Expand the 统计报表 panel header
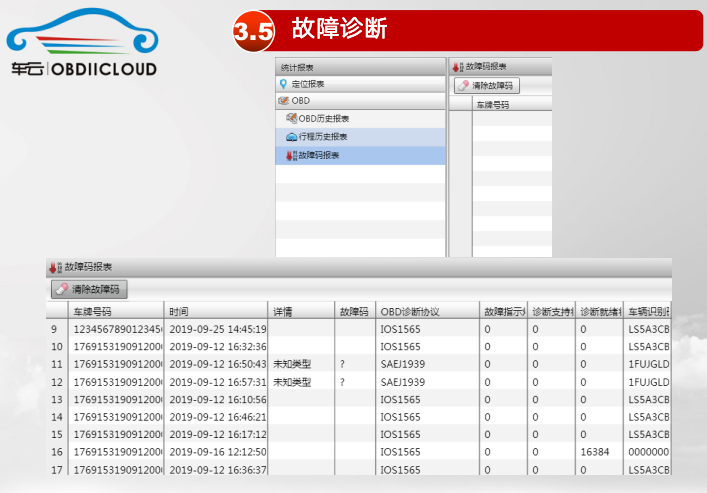This screenshot has height=493, width=707. (x=360, y=66)
